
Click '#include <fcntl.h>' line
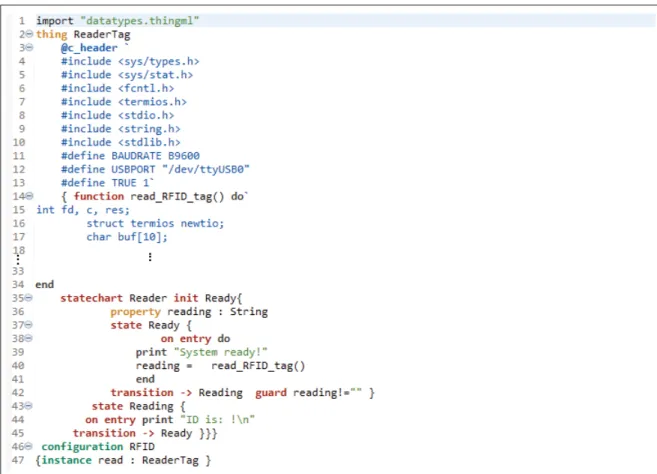tap(117, 88)
